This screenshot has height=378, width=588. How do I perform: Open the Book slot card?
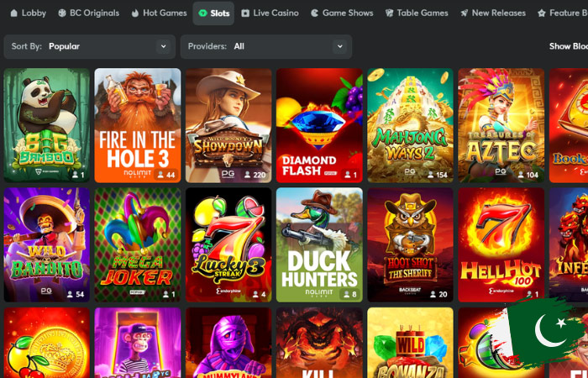pyautogui.click(x=569, y=125)
